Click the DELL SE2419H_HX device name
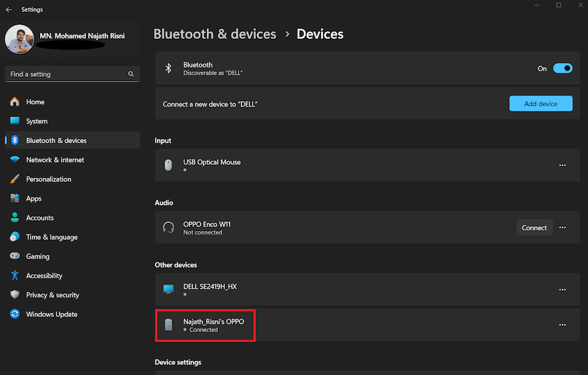 (210, 286)
